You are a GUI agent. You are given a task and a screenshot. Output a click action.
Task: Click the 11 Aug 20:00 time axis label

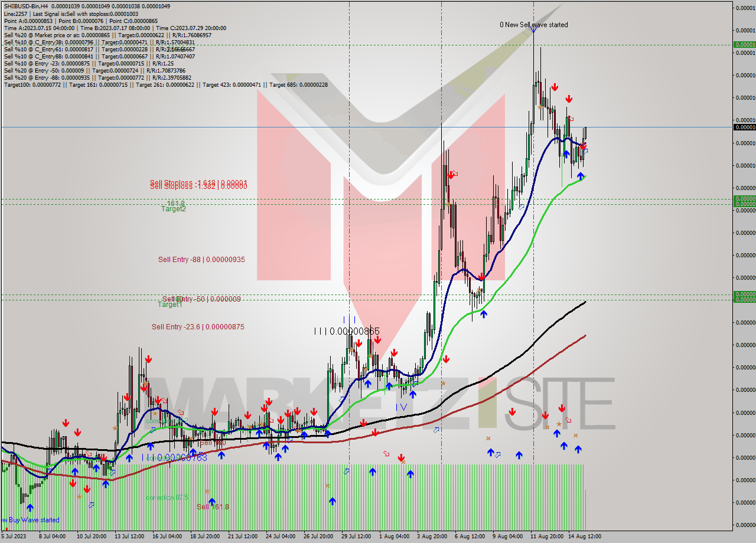546,537
